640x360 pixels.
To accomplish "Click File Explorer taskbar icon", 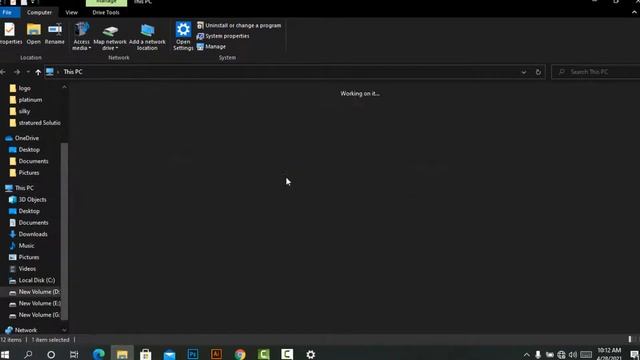I will pos(122,354).
